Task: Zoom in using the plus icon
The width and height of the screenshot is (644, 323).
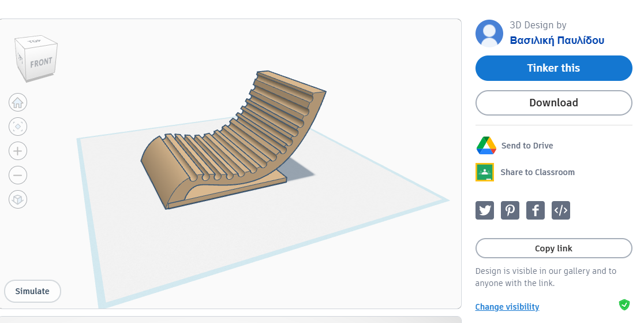Action: [18, 151]
